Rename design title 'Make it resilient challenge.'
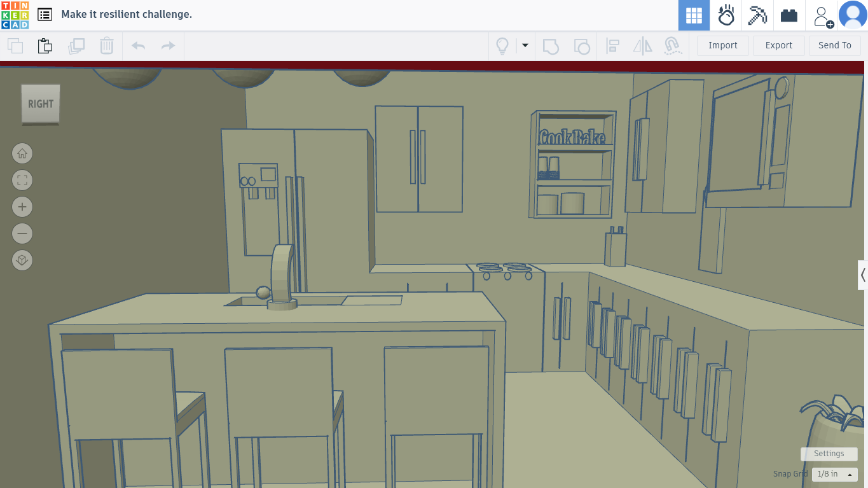The width and height of the screenshot is (868, 488). tap(127, 14)
